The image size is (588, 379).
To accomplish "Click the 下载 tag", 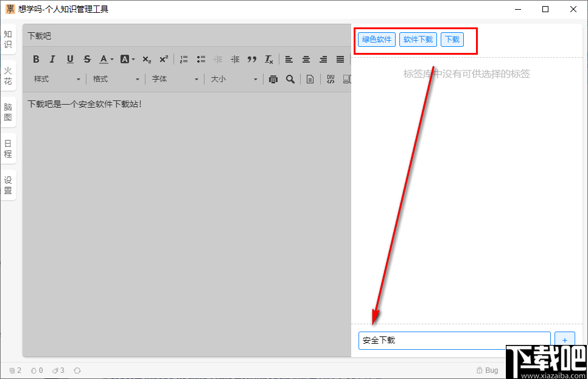I will 452,40.
